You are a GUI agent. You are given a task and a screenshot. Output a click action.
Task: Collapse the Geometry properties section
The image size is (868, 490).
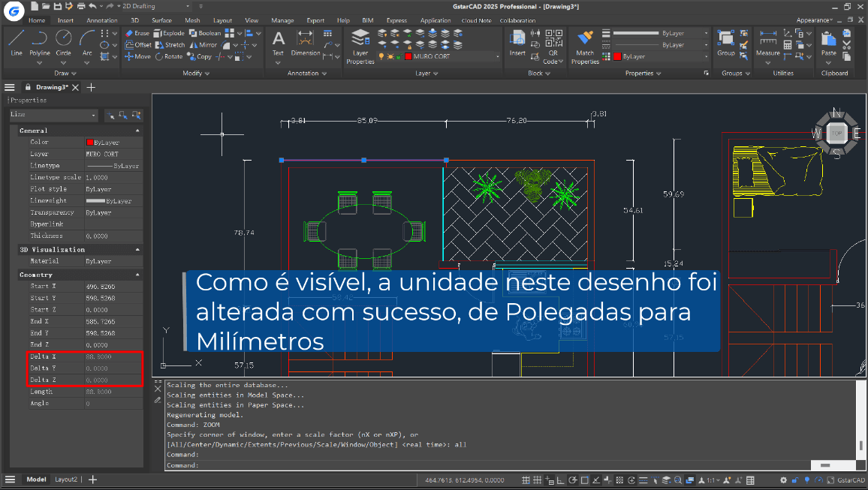tap(137, 275)
